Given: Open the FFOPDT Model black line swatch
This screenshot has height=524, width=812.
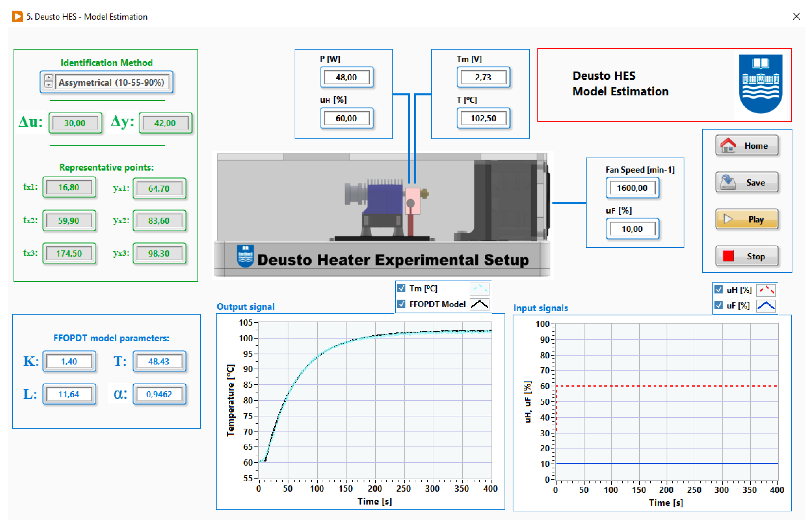Looking at the screenshot, I should tap(479, 304).
